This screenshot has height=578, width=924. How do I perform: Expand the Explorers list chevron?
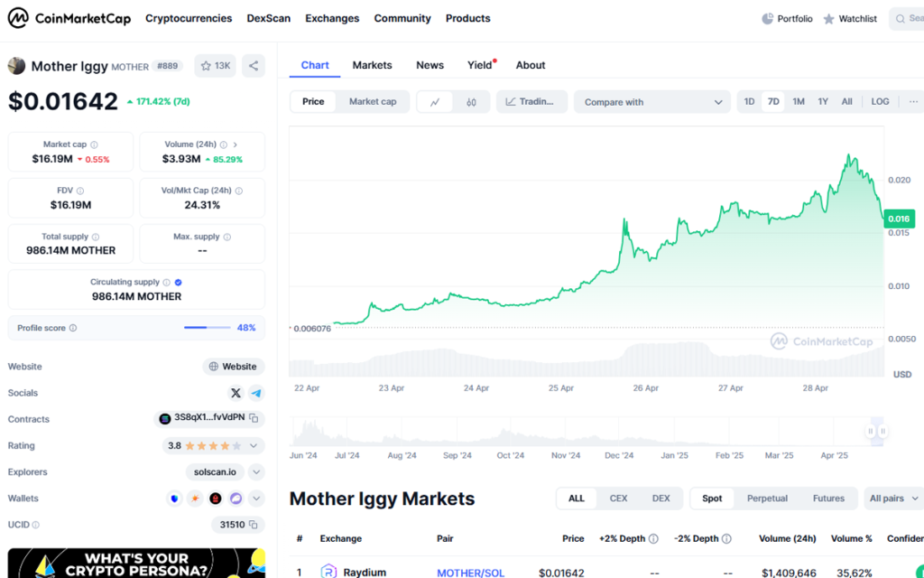click(256, 472)
